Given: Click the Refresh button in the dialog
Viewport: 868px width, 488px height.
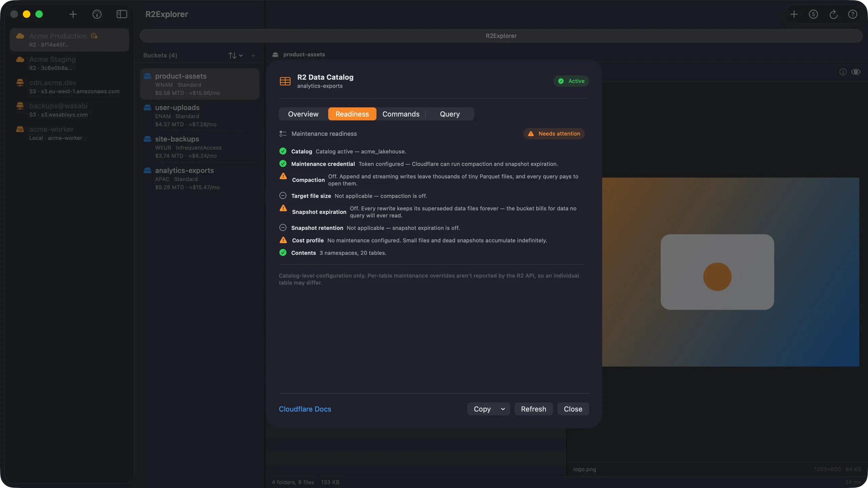Looking at the screenshot, I should click(x=534, y=409).
